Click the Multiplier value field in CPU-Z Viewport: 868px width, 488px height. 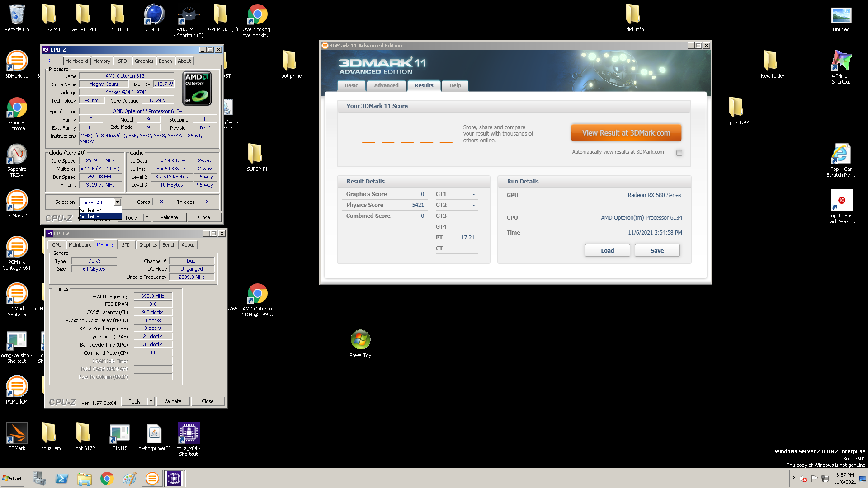coord(100,169)
